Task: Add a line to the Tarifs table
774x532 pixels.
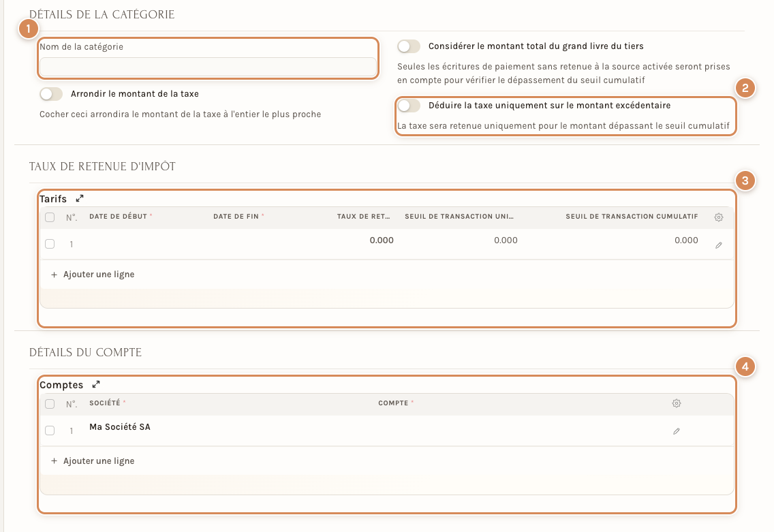Action: (93, 275)
